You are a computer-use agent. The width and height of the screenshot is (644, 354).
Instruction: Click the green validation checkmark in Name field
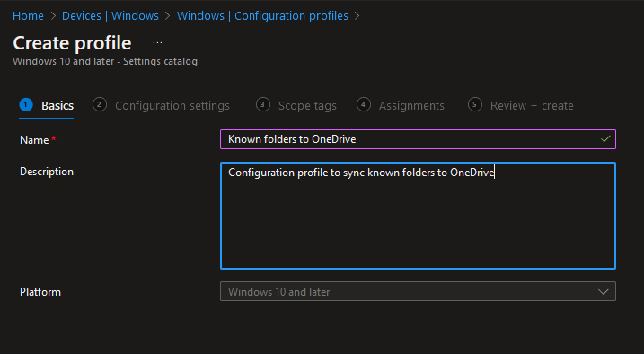click(x=605, y=139)
